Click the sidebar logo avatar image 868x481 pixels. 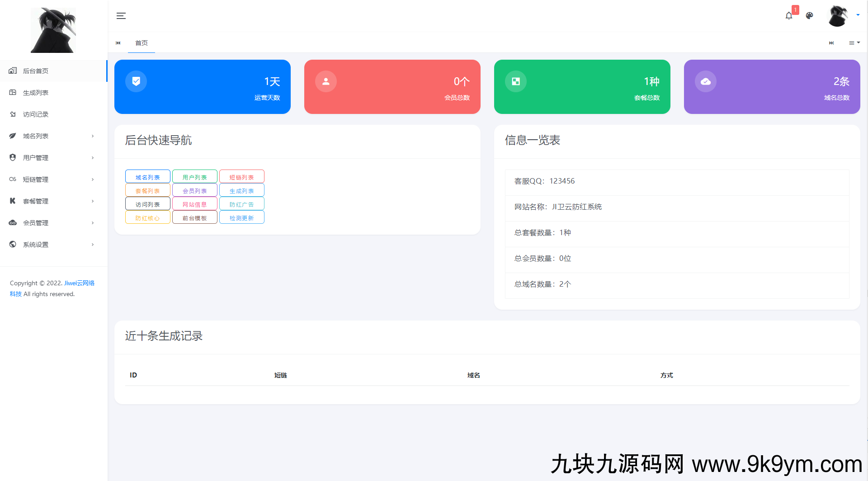click(53, 30)
